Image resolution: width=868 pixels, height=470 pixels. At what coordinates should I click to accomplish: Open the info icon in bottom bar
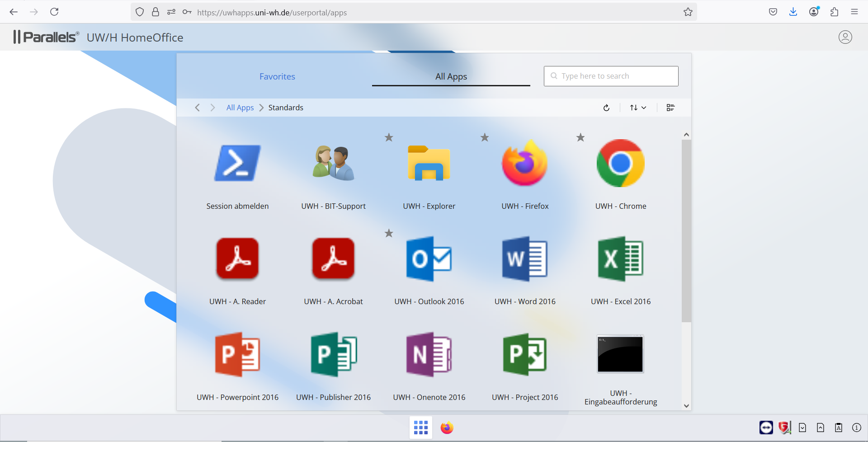(x=857, y=428)
